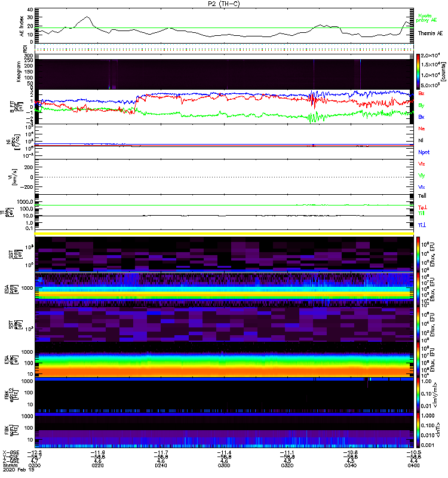The height and width of the screenshot is (478, 448).
Task: Click the plot title P2 (TH-C)
Action: (x=224, y=4)
